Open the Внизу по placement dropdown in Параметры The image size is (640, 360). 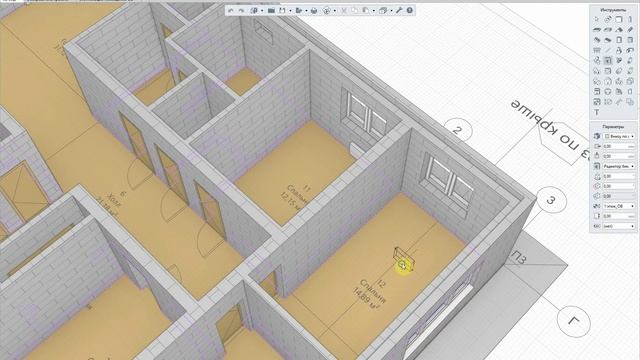pyautogui.click(x=619, y=136)
